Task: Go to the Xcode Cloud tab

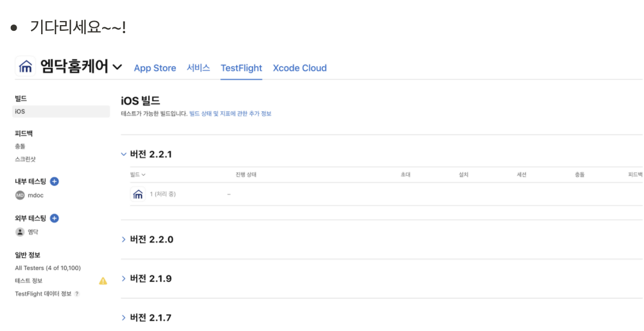Action: 300,68
